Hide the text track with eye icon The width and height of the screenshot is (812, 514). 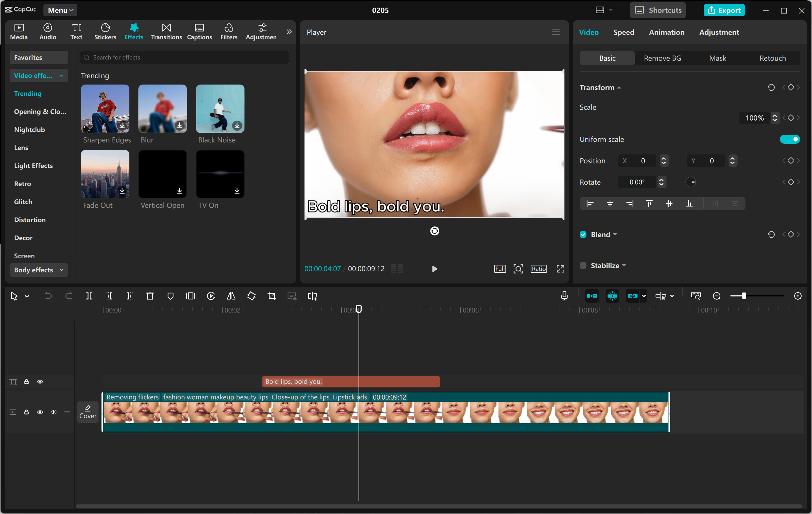point(40,382)
